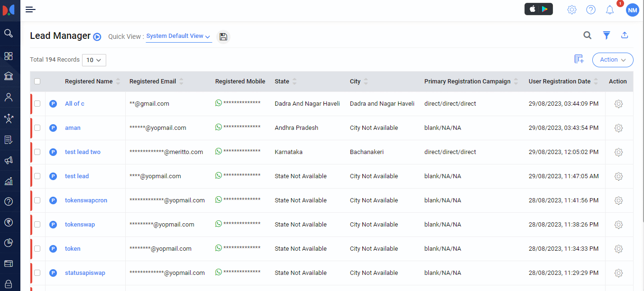Image resolution: width=644 pixels, height=291 pixels.
Task: Open the help question-mark icon in the header
Action: click(590, 9)
